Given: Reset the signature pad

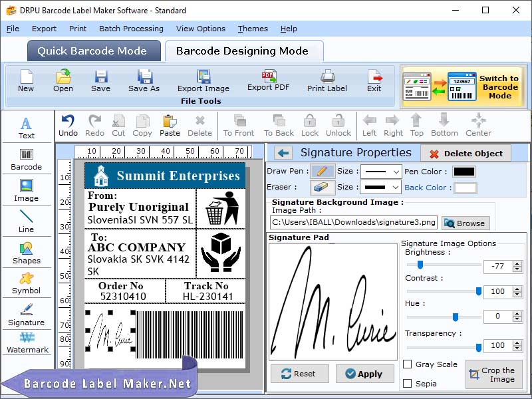Looking at the screenshot, I should tap(300, 374).
